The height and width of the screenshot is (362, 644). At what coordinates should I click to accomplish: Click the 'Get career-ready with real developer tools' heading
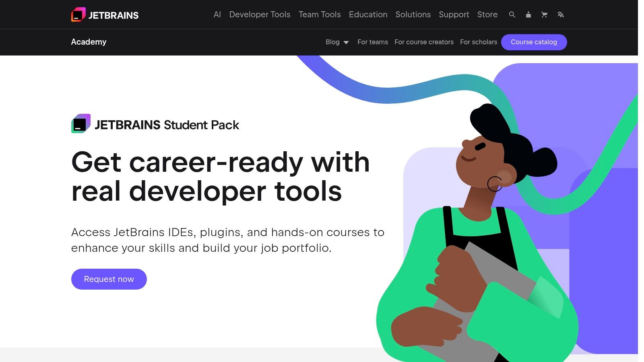(221, 177)
